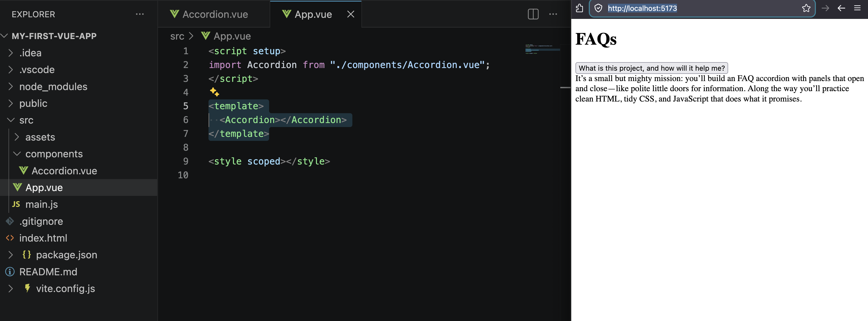868x321 pixels.
Task: Click the shield site information icon
Action: [x=598, y=8]
